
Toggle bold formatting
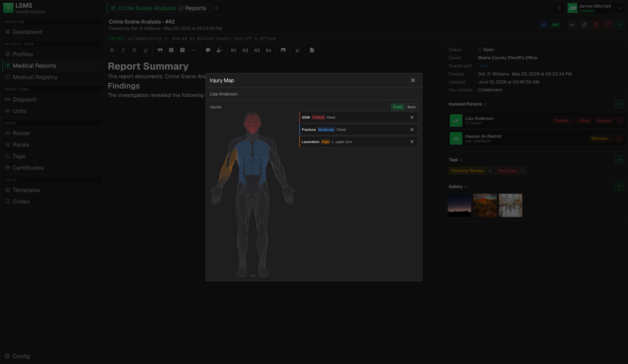[x=112, y=50]
